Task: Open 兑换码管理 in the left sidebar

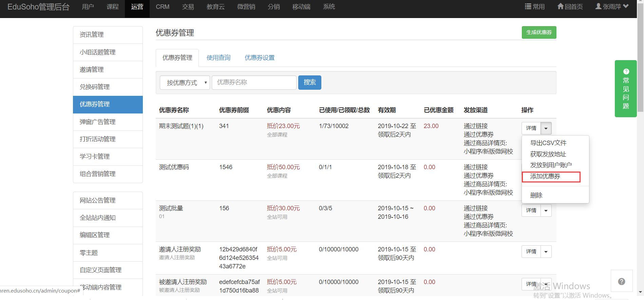Action: [x=95, y=87]
